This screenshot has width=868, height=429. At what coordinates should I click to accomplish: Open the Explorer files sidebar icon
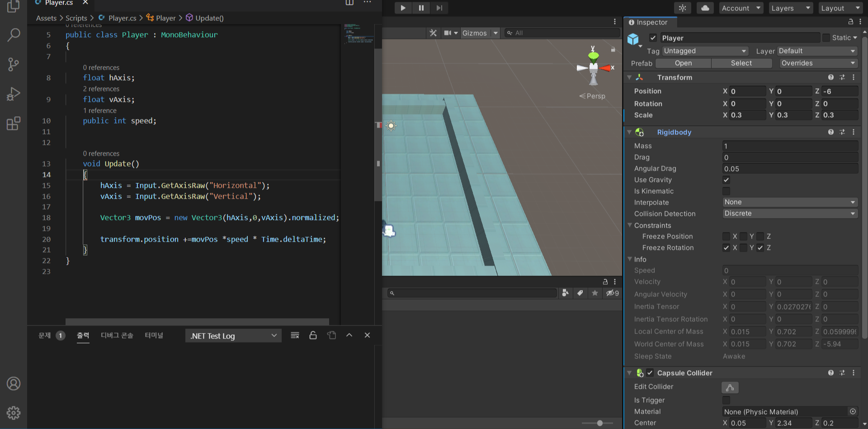(x=14, y=6)
